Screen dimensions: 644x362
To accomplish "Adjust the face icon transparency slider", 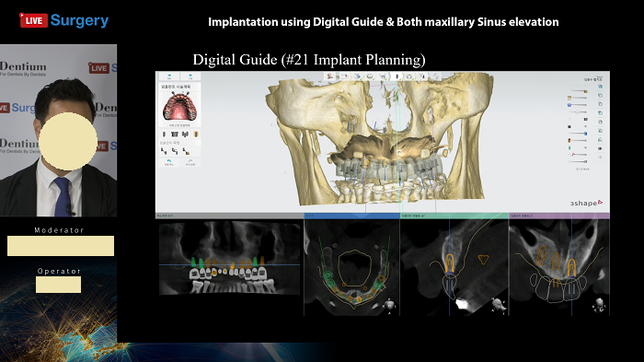I will click(578, 140).
